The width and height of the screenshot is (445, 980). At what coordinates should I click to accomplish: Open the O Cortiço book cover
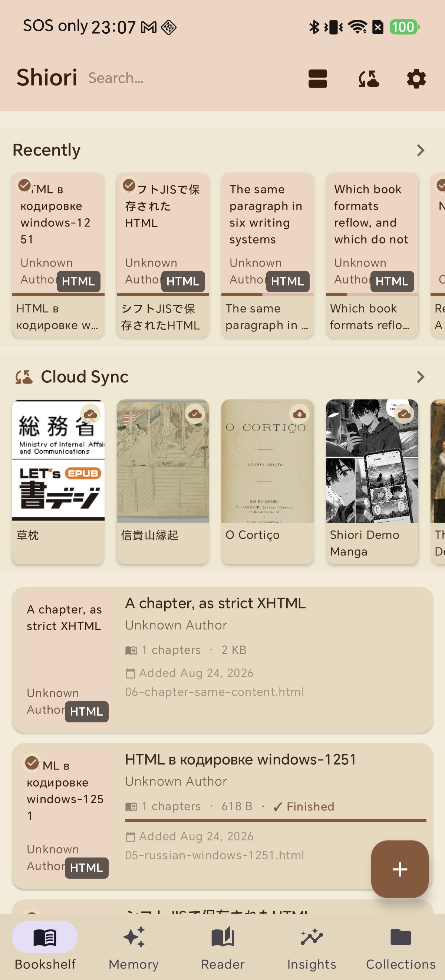click(267, 460)
